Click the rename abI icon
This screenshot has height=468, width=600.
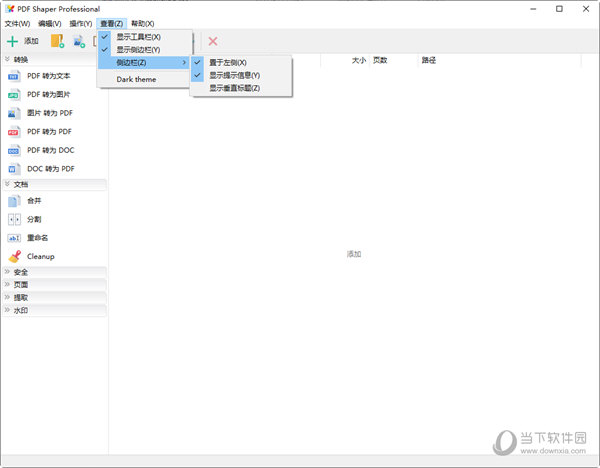coord(14,238)
